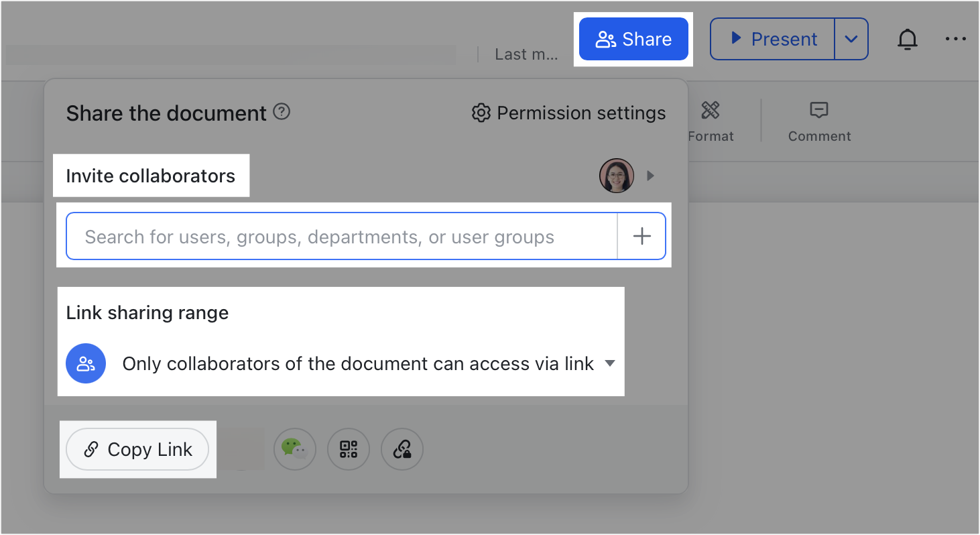Click the plus button beside the search field
Screen dimensions: 980x535
pos(641,237)
